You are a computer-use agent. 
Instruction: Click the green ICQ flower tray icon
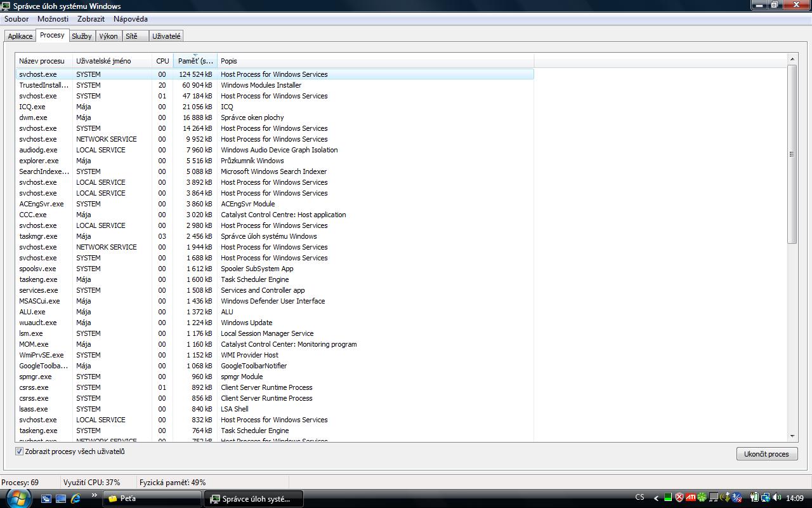tap(702, 498)
